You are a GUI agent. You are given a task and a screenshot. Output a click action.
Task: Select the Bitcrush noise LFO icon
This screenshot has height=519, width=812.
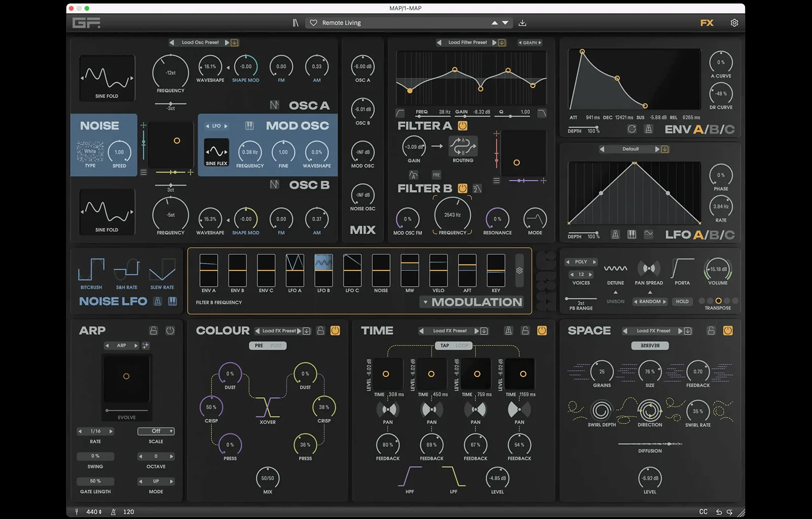point(91,270)
